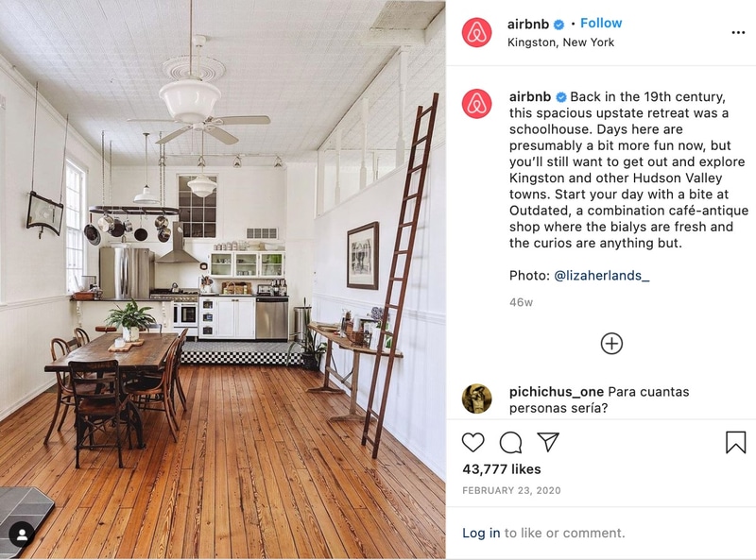Open the three-dots more options menu
Viewport: 756px width, 560px height.
pos(738,32)
